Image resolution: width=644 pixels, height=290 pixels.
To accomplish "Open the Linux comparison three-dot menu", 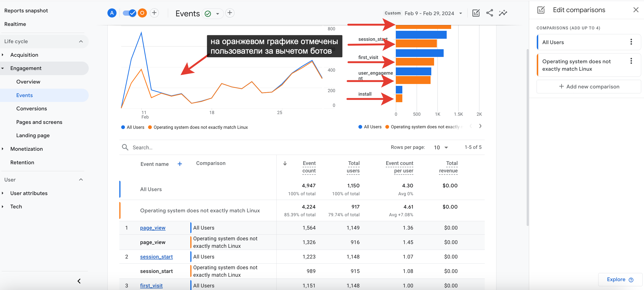I will click(631, 61).
